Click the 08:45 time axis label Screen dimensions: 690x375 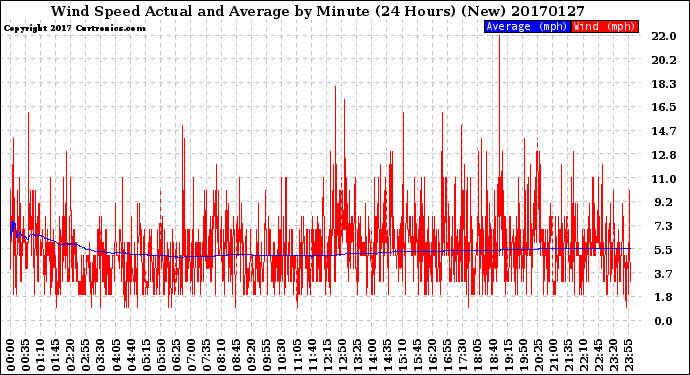237,355
